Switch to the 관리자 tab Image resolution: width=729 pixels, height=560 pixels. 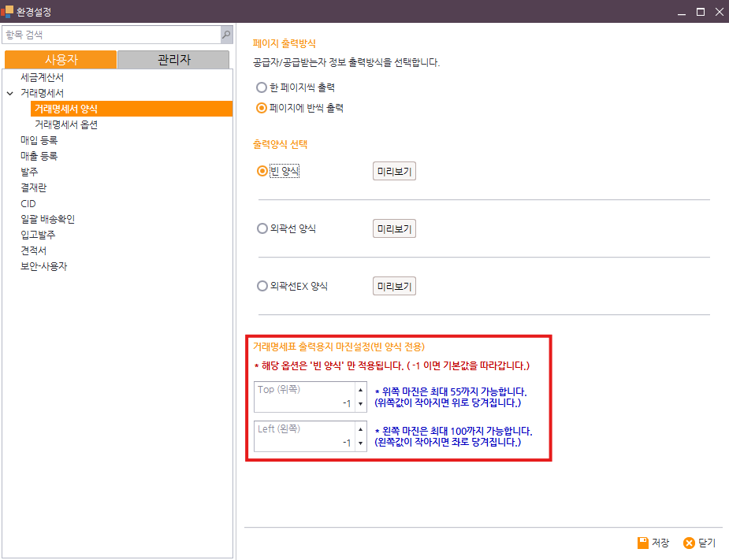click(x=173, y=60)
